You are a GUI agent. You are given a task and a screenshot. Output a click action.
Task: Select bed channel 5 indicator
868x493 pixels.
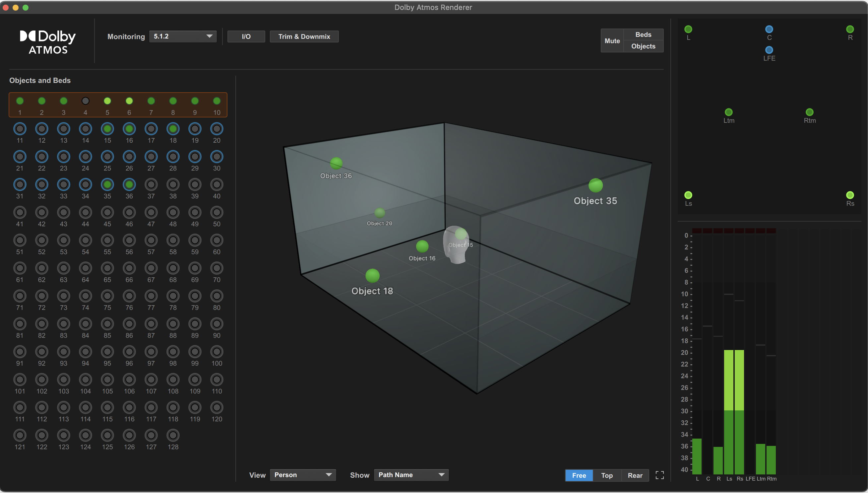tap(107, 101)
